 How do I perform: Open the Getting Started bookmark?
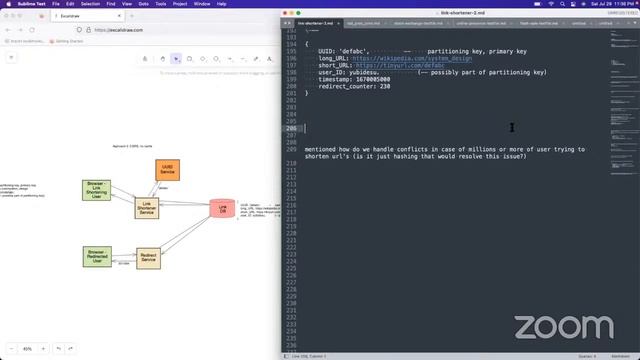[x=66, y=41]
